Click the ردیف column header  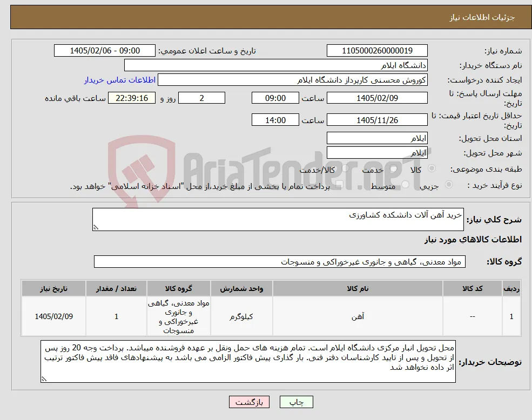pyautogui.click(x=511, y=288)
